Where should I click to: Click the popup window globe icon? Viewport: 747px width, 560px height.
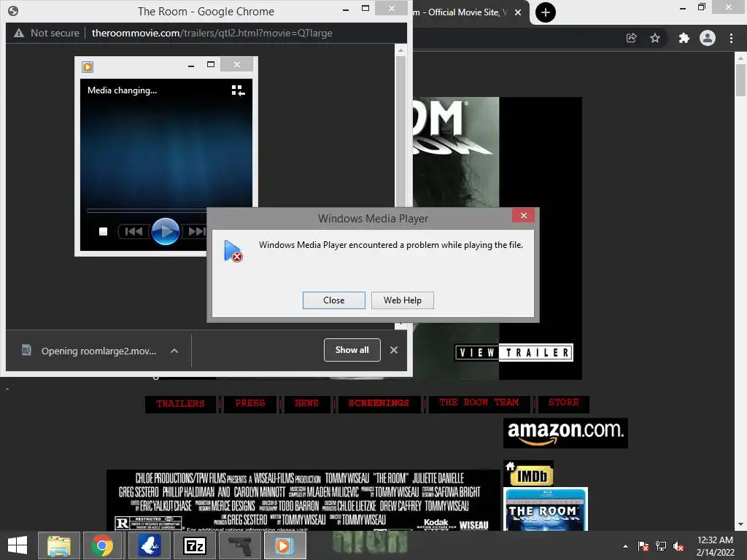[13, 11]
